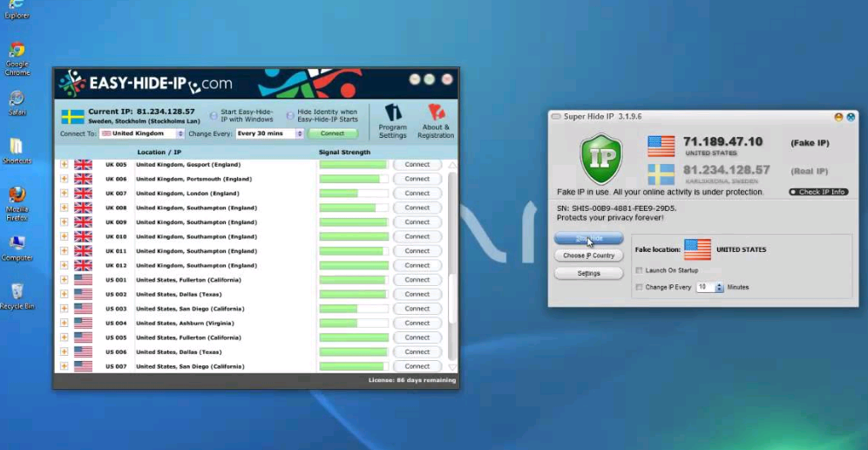
Task: Minimize the Super Hide IP window
Action: point(838,117)
